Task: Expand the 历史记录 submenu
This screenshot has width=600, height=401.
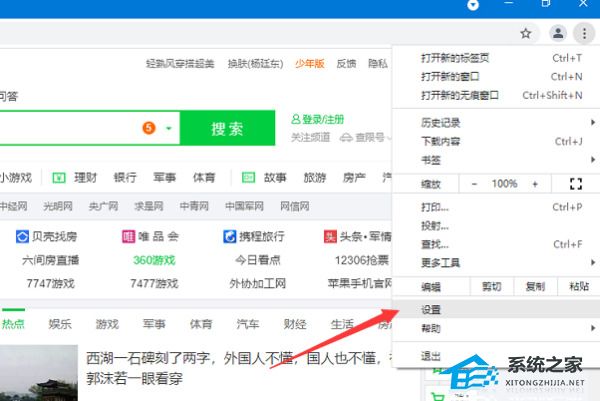Action: coord(593,122)
